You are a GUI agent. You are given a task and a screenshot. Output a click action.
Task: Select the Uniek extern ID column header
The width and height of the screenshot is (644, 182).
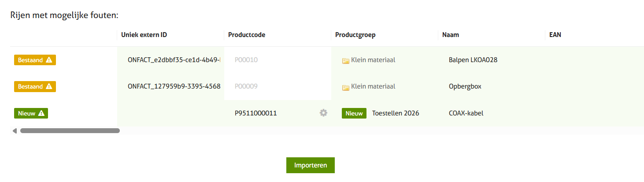(144, 35)
